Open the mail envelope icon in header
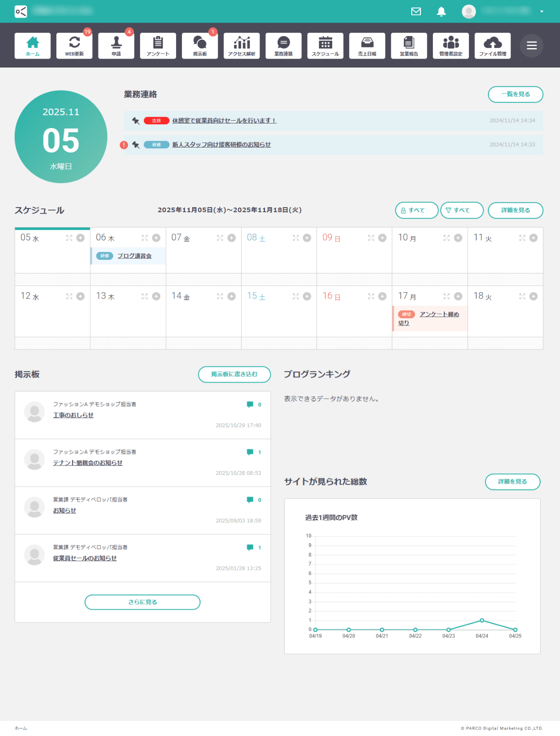 pyautogui.click(x=416, y=12)
